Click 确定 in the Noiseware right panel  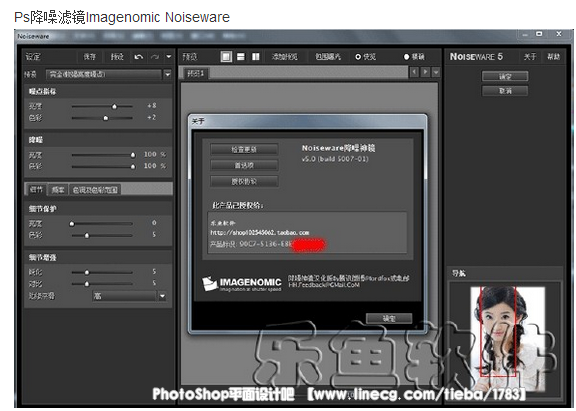[505, 76]
